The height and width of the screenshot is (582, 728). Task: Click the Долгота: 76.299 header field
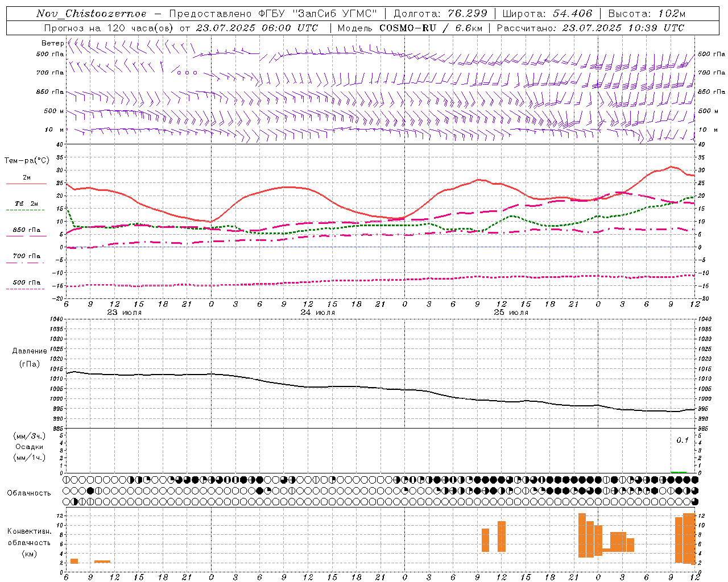(440, 14)
